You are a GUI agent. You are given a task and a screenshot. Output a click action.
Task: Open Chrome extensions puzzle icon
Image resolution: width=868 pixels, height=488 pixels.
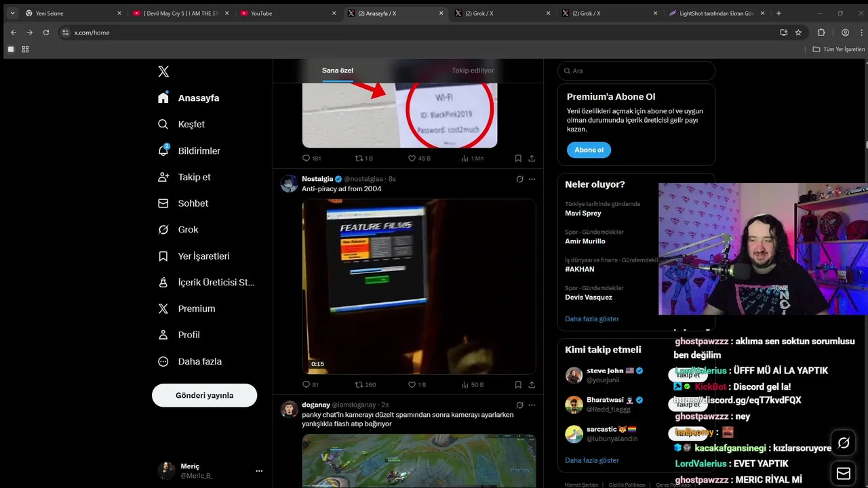click(x=821, y=33)
